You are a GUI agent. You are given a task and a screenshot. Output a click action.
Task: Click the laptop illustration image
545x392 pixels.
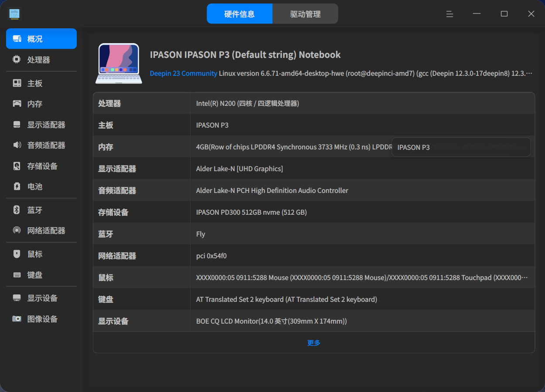pos(119,63)
